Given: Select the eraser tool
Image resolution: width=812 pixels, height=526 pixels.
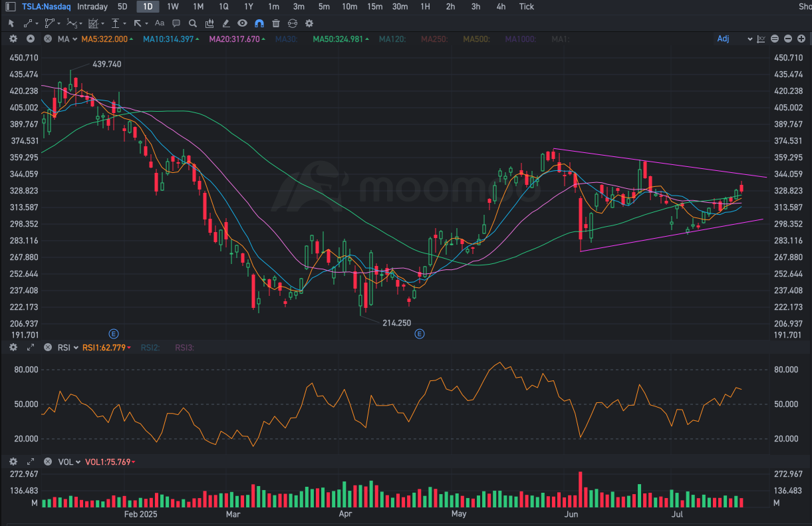Looking at the screenshot, I should click(226, 23).
